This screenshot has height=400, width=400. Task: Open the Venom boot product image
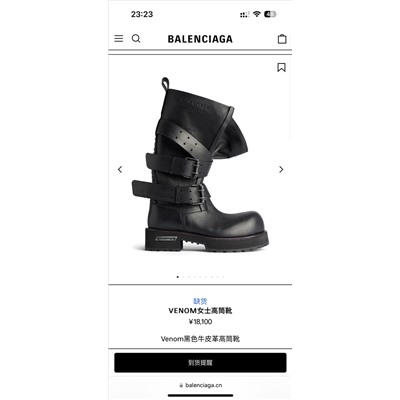pos(200,164)
